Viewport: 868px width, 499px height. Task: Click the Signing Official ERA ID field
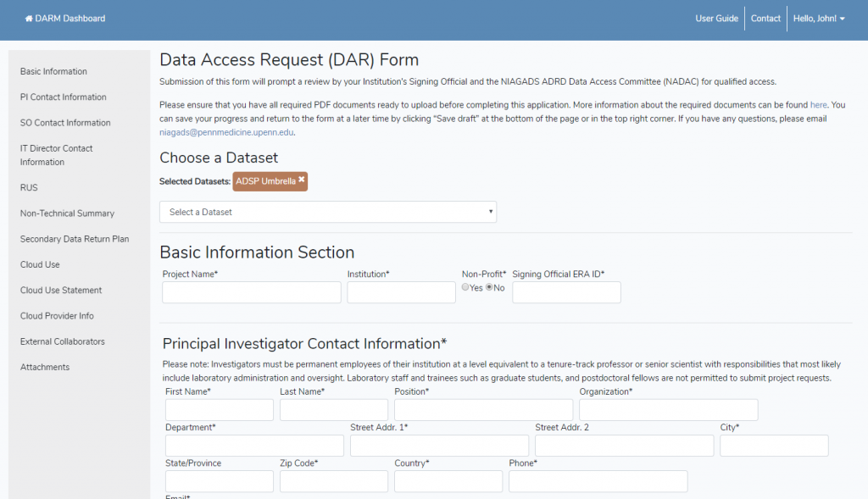pyautogui.click(x=566, y=292)
